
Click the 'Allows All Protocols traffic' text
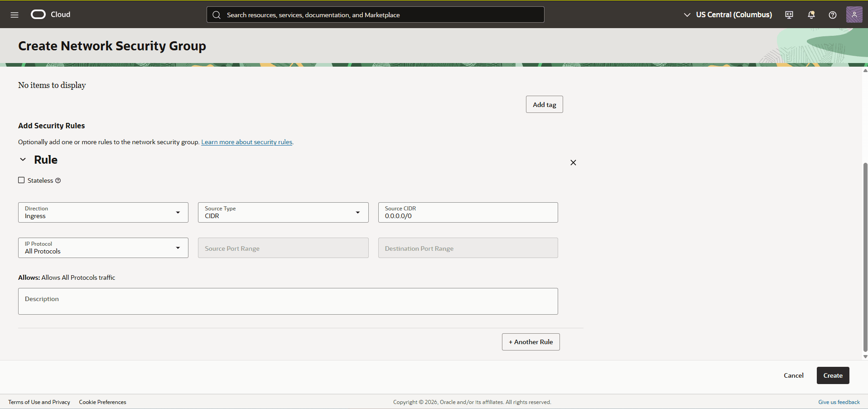[x=78, y=278]
